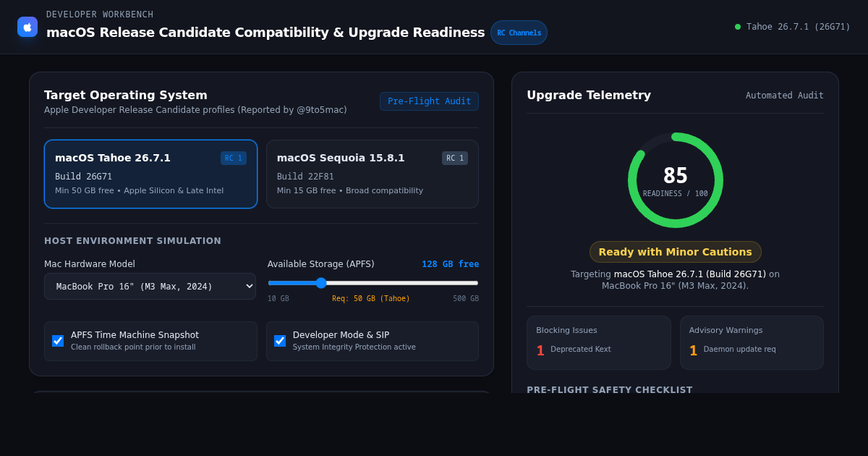
Task: Adjust the Available Storage slider
Action: coord(373,283)
